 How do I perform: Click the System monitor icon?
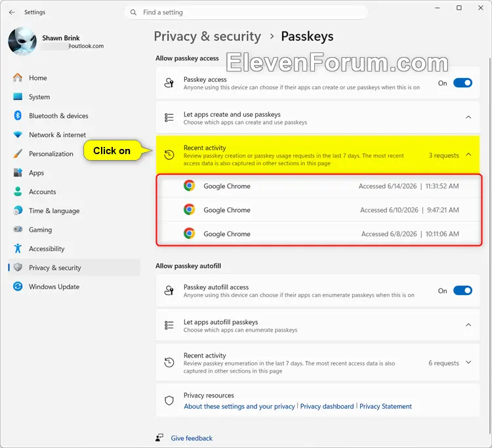click(18, 96)
